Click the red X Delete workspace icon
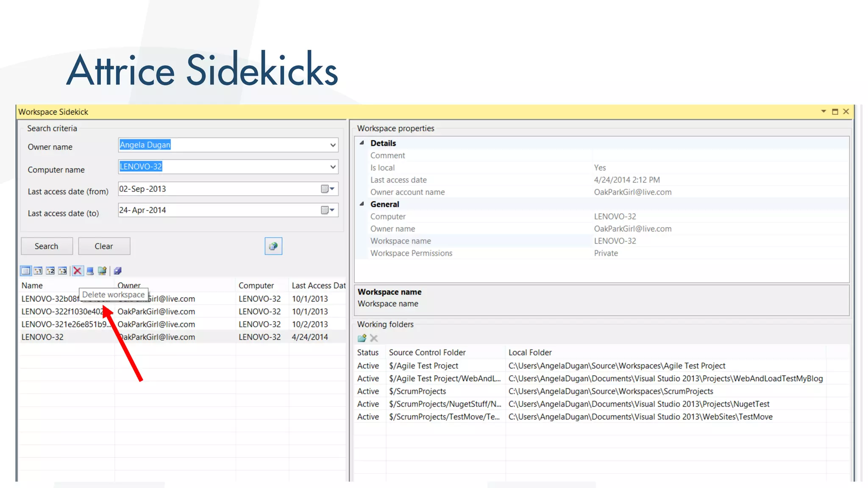 [x=78, y=271]
